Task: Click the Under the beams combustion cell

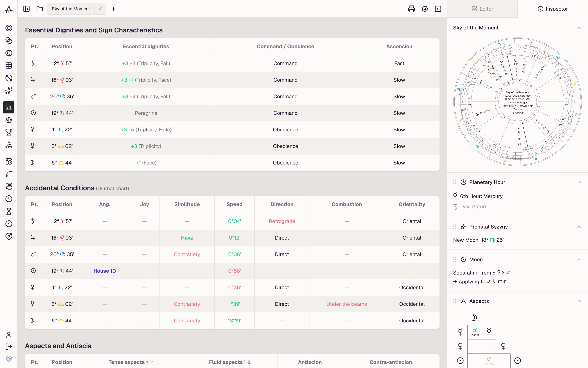Action: (347, 304)
